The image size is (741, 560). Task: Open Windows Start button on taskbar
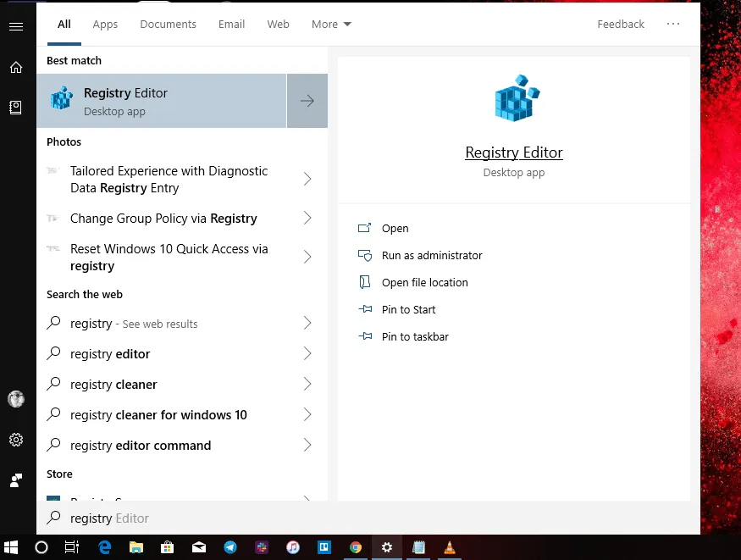tap(10, 547)
